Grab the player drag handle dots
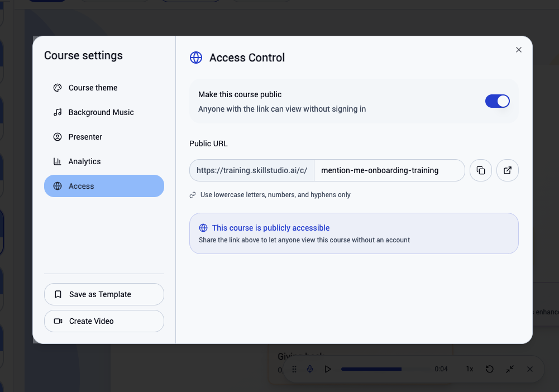 click(x=294, y=369)
